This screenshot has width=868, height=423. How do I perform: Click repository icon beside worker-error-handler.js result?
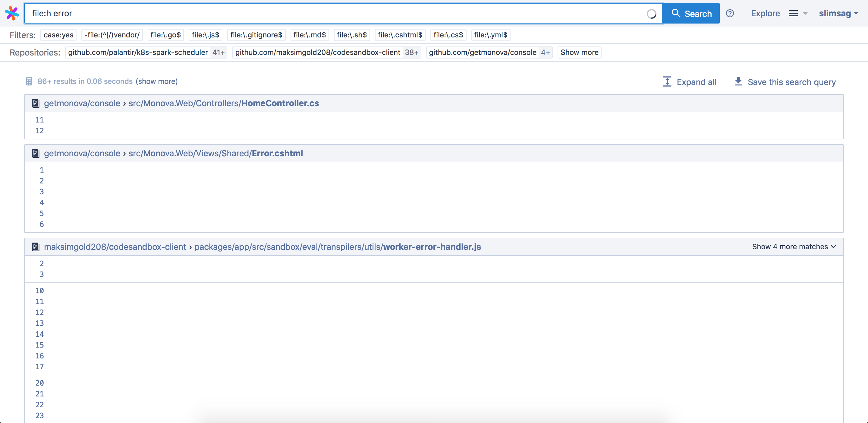[35, 247]
